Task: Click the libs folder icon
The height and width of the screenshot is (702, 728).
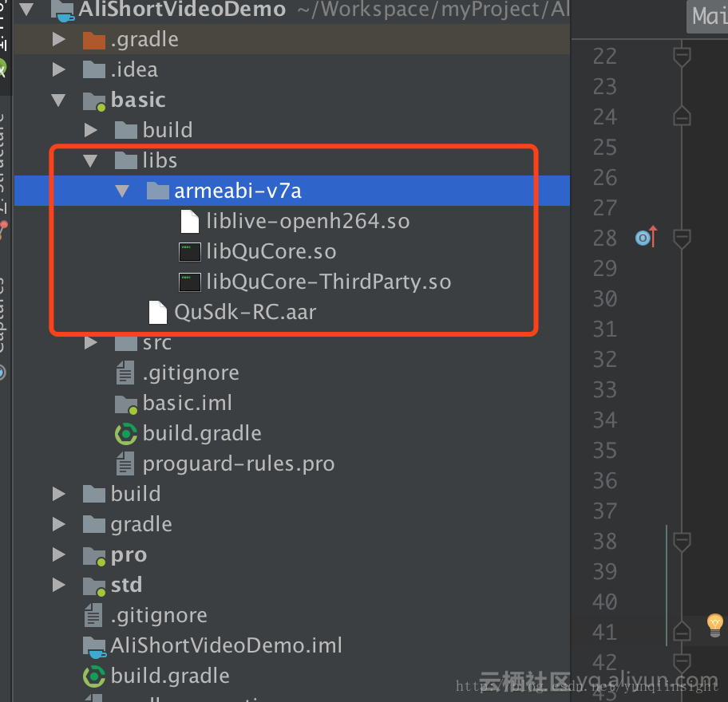Action: [126, 160]
